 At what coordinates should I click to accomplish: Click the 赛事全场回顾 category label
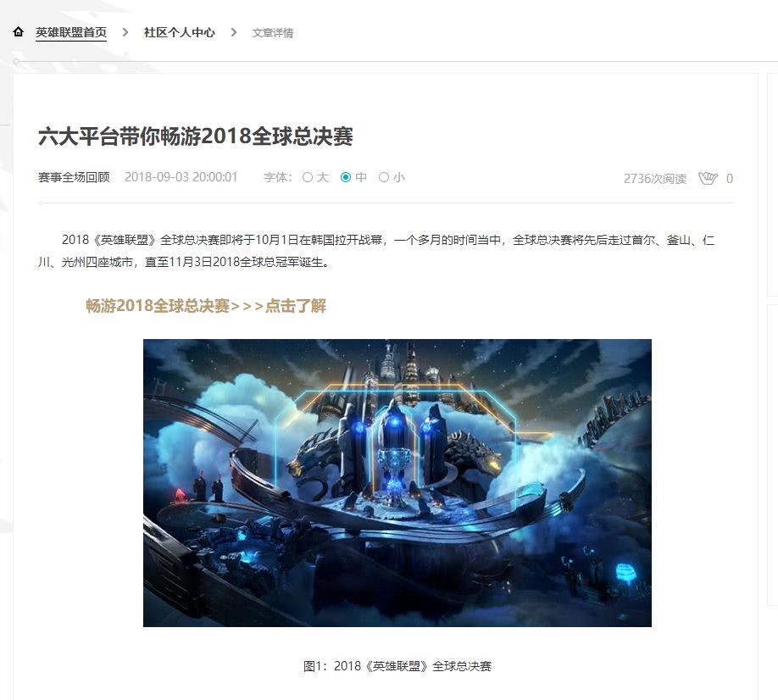point(74,177)
